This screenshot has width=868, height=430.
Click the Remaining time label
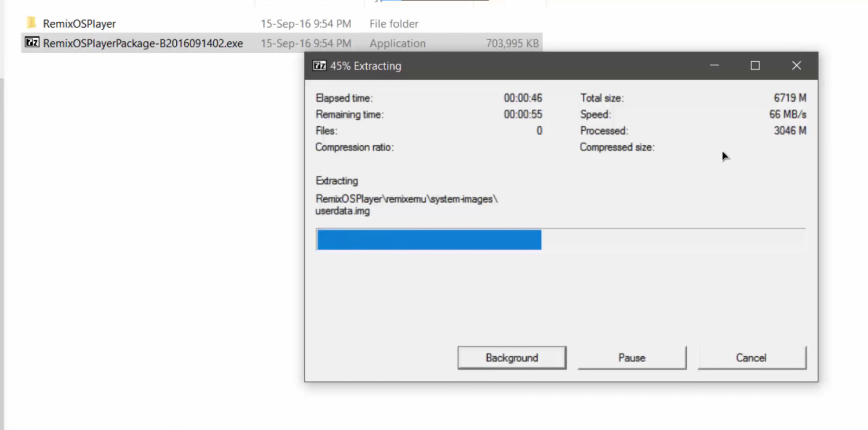(349, 114)
